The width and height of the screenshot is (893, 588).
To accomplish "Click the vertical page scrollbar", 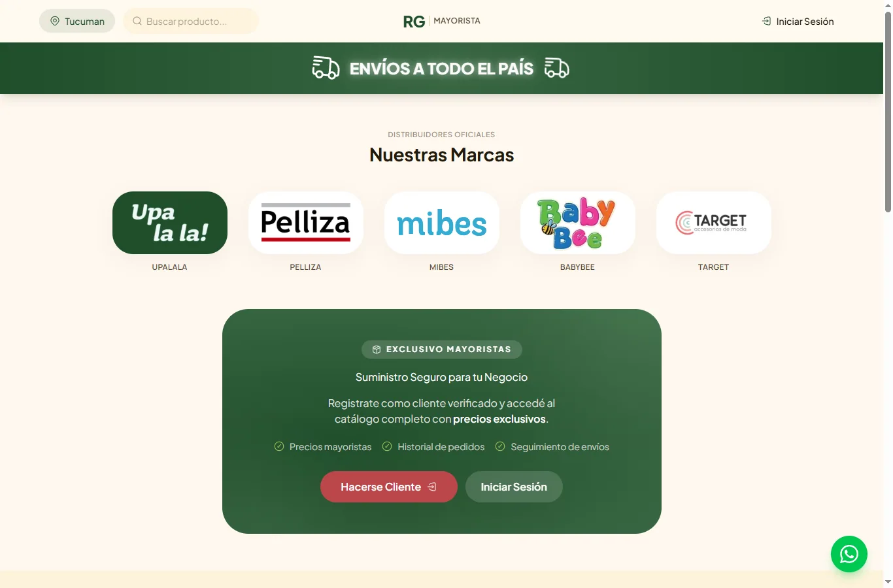I will [x=888, y=111].
